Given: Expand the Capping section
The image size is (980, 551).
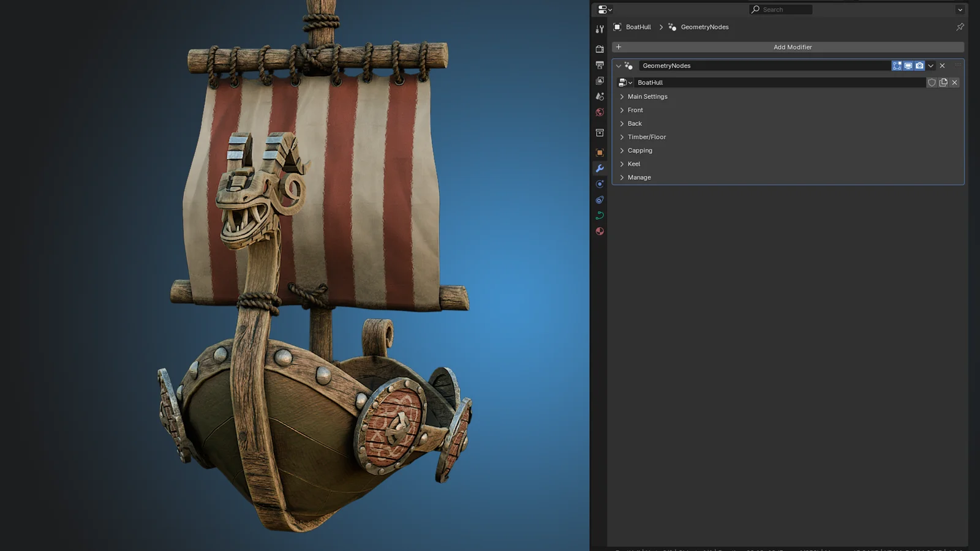Looking at the screenshot, I should click(x=640, y=150).
